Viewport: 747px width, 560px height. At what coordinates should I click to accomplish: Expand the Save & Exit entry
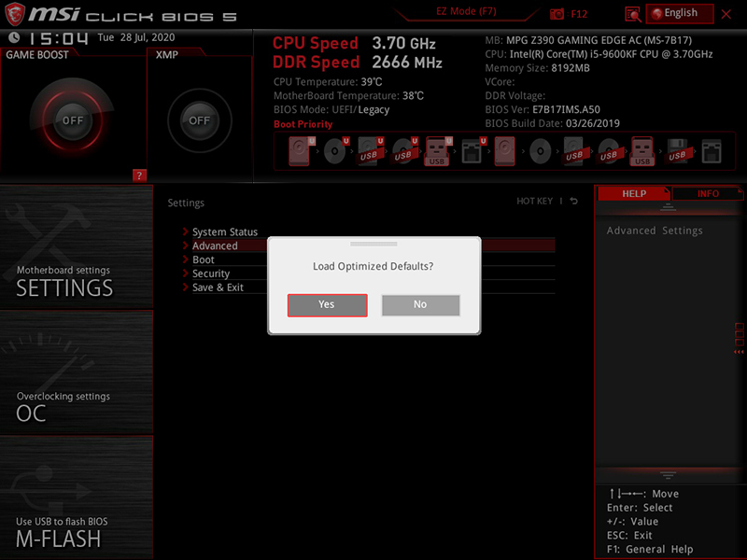[218, 288]
